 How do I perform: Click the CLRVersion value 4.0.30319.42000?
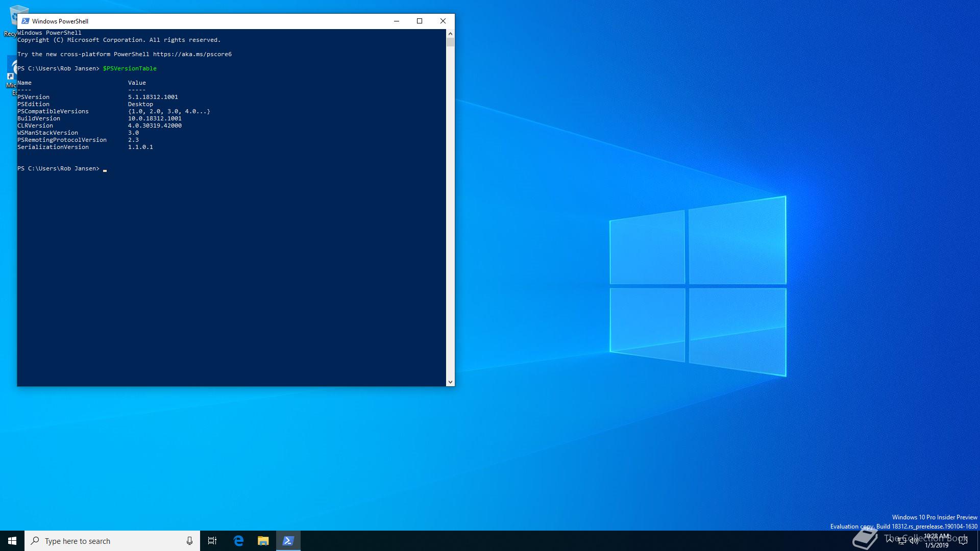[155, 126]
